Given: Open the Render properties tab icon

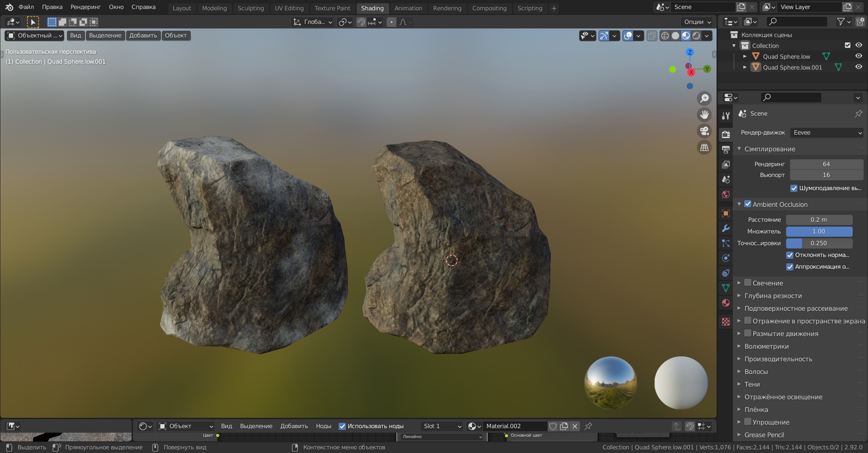Looking at the screenshot, I should click(x=726, y=134).
